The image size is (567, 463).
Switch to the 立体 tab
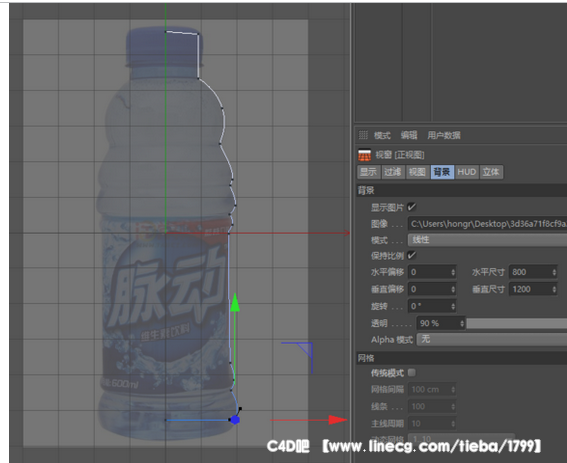[x=491, y=172]
